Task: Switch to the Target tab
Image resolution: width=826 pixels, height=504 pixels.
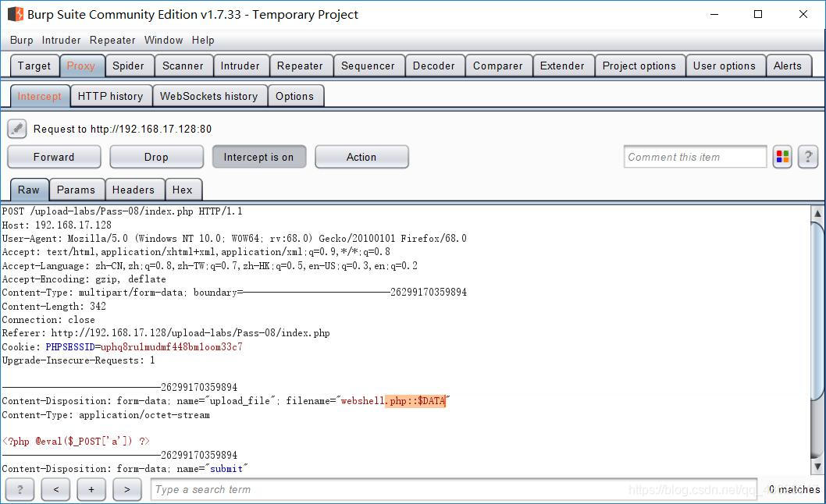Action: point(34,66)
